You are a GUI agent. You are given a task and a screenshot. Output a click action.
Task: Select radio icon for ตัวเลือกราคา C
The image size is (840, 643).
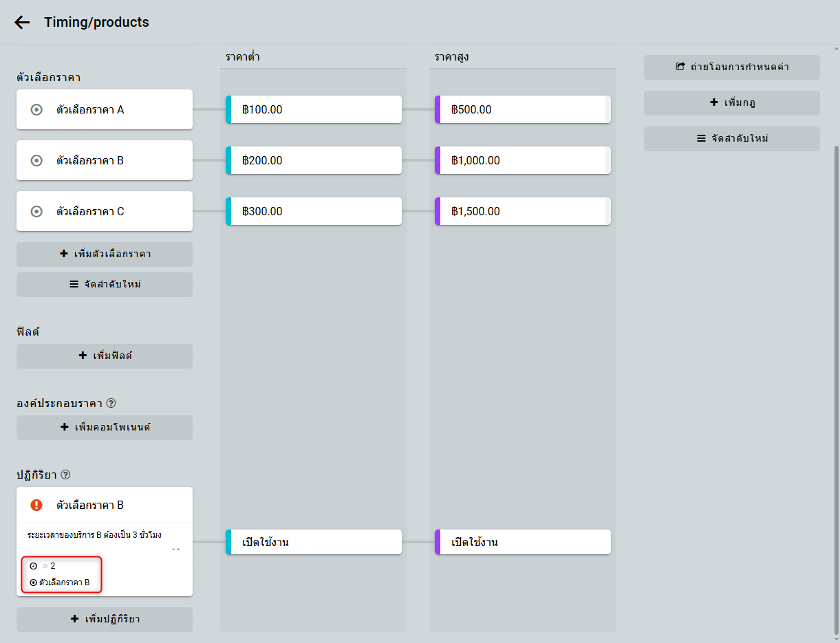pos(37,211)
